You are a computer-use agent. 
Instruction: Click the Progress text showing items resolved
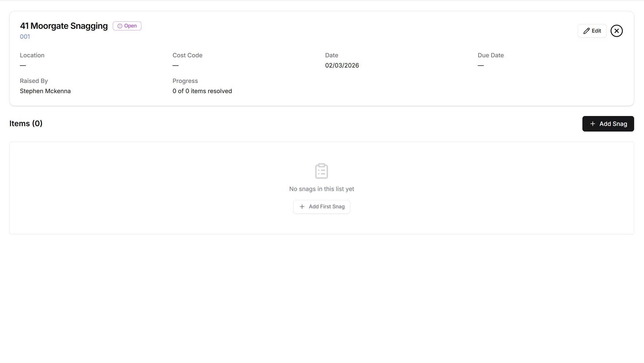pos(202,91)
